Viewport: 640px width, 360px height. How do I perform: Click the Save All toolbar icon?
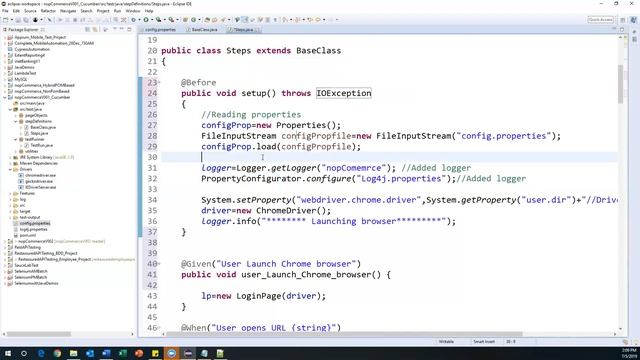(26, 20)
